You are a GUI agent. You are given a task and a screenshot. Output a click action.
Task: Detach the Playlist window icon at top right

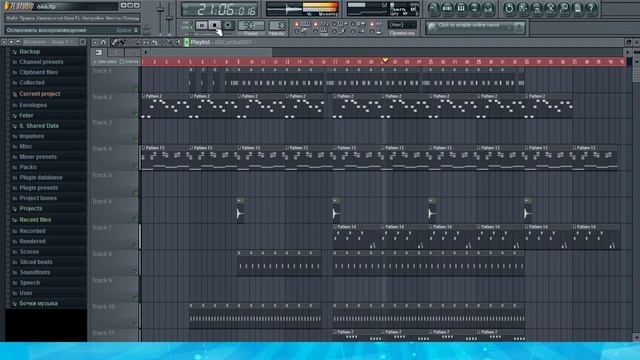tap(629, 42)
